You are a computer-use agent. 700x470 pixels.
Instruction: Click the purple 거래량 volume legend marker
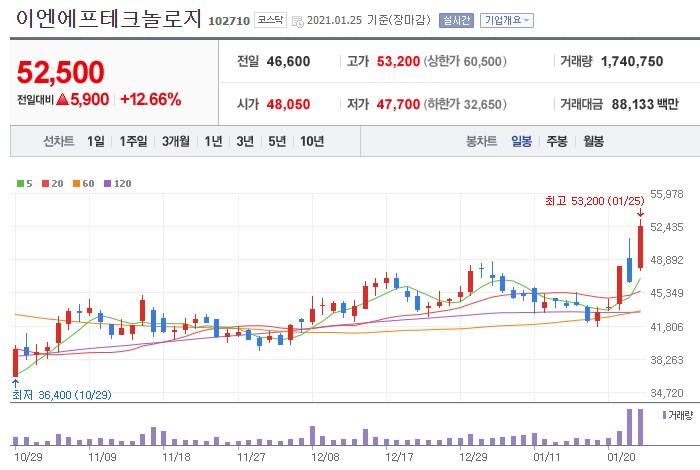pyautogui.click(x=664, y=416)
